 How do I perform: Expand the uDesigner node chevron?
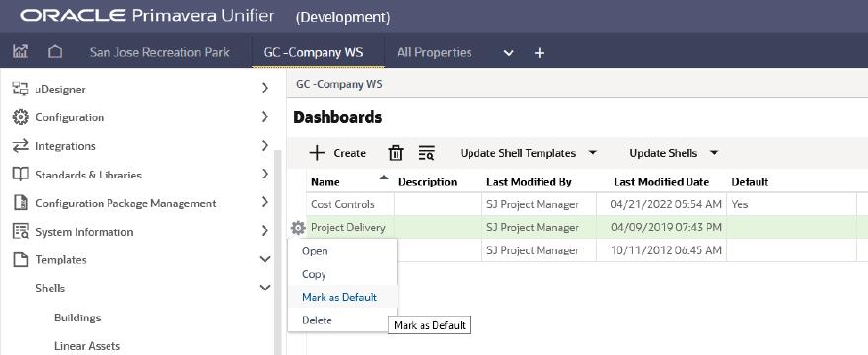[x=265, y=88]
